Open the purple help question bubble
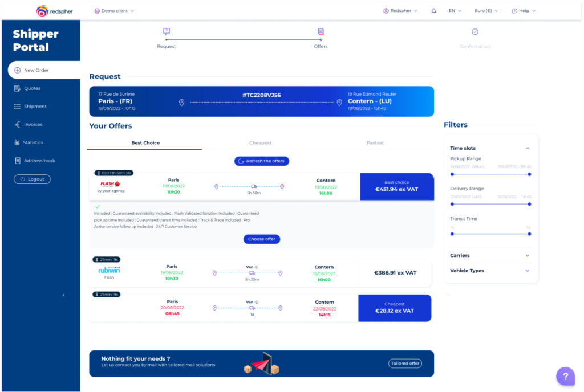 (x=565, y=376)
